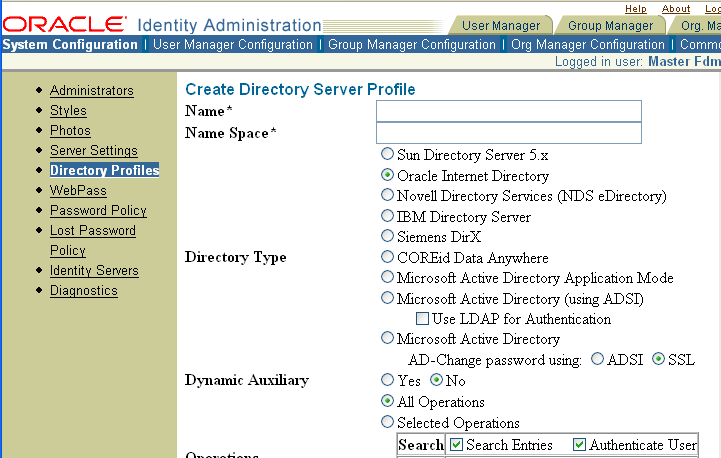Viewport: 721px width, 458px height.
Task: Open the About link
Action: point(676,9)
